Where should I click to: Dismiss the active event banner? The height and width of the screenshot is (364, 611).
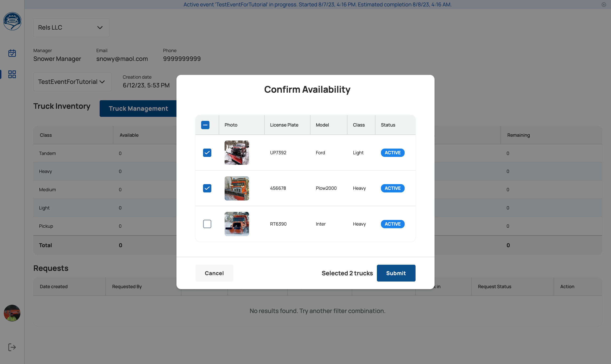click(604, 5)
